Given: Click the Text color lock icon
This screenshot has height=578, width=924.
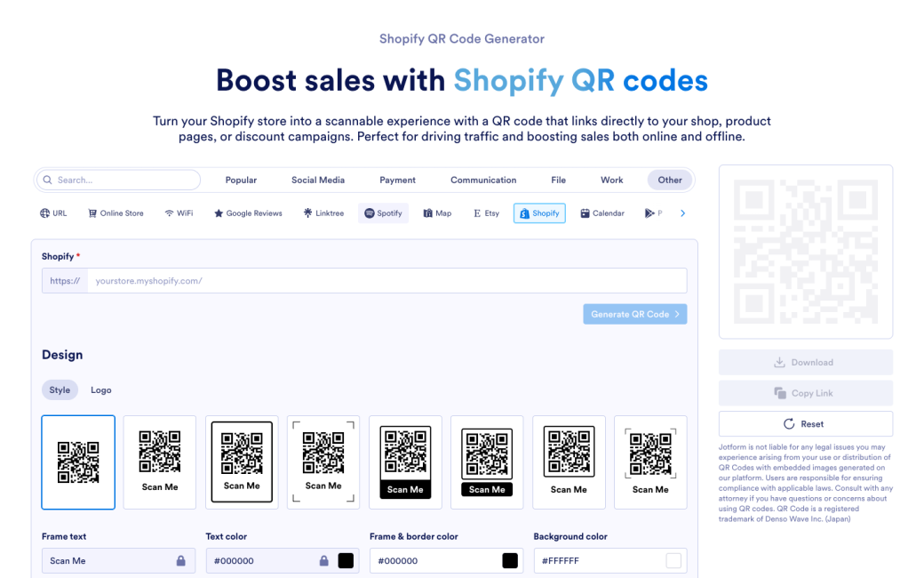Looking at the screenshot, I should [x=323, y=561].
